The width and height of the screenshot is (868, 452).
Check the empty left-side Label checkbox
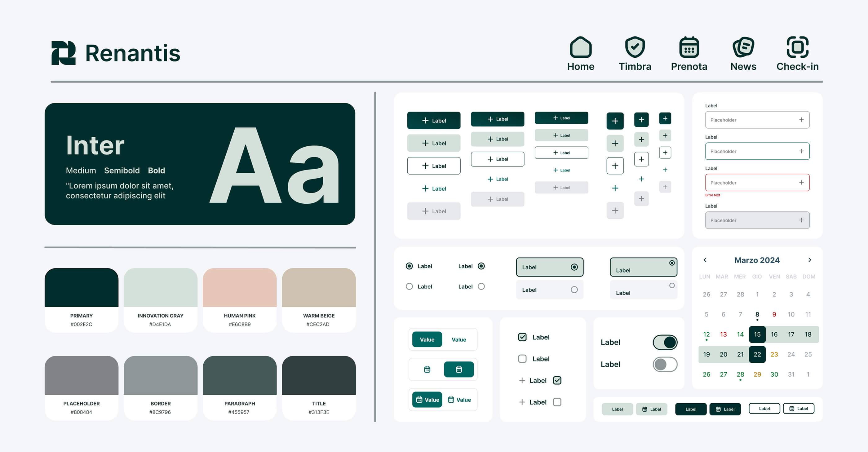coord(522,359)
